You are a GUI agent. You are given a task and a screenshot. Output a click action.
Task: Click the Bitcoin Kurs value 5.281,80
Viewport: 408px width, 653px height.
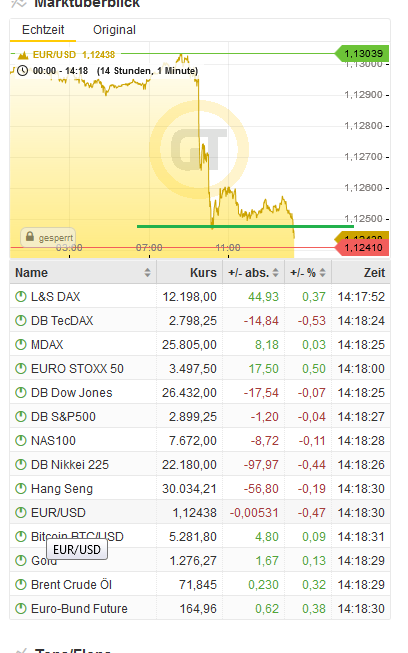[x=193, y=536]
